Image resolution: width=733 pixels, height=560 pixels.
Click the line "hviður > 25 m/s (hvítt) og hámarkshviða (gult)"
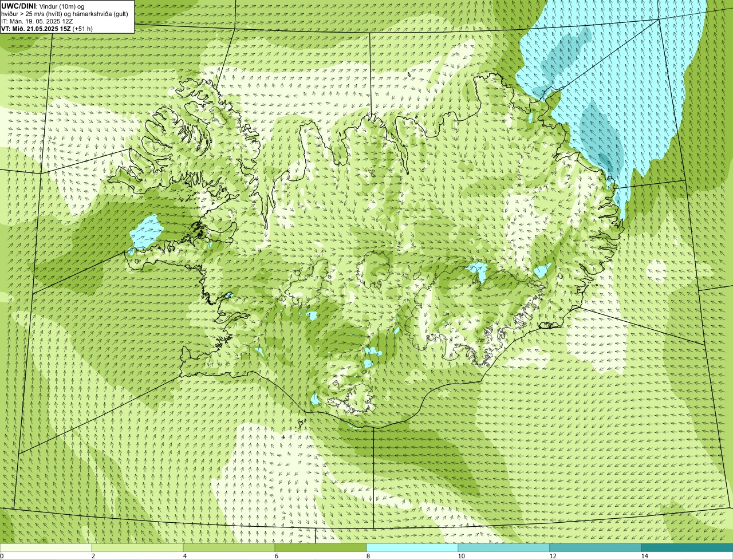(x=65, y=13)
